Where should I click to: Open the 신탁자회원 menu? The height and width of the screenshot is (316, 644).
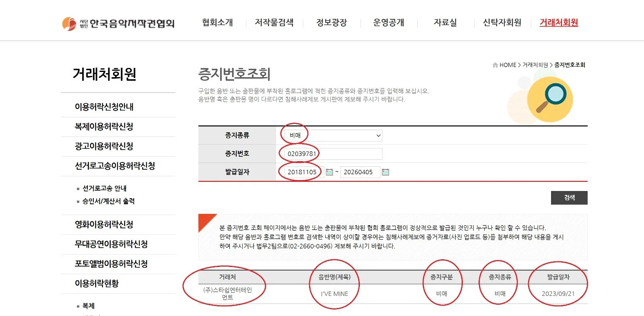(x=502, y=23)
